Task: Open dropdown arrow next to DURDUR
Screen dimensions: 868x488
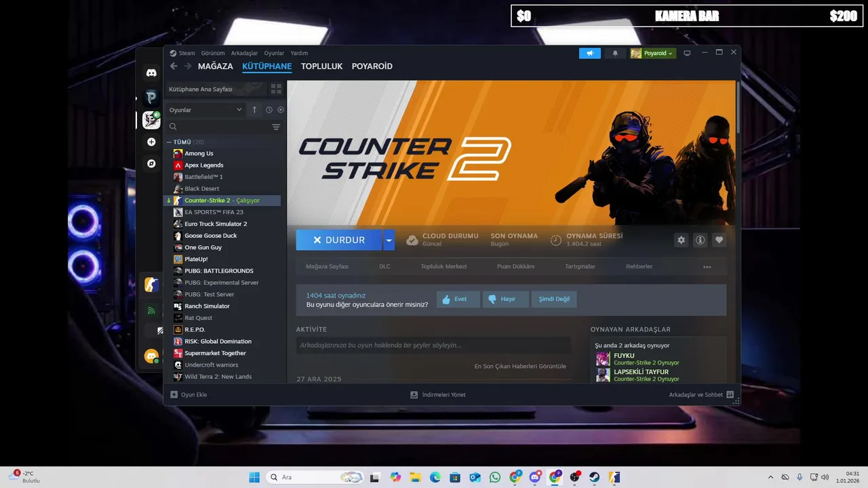Action: click(x=389, y=240)
